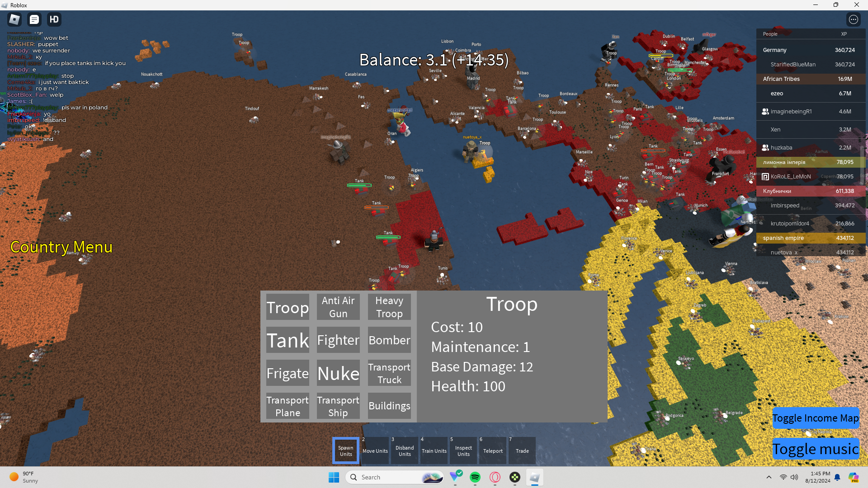Viewport: 868px width, 488px height.
Task: Expand the Country Menu
Action: coord(61,247)
